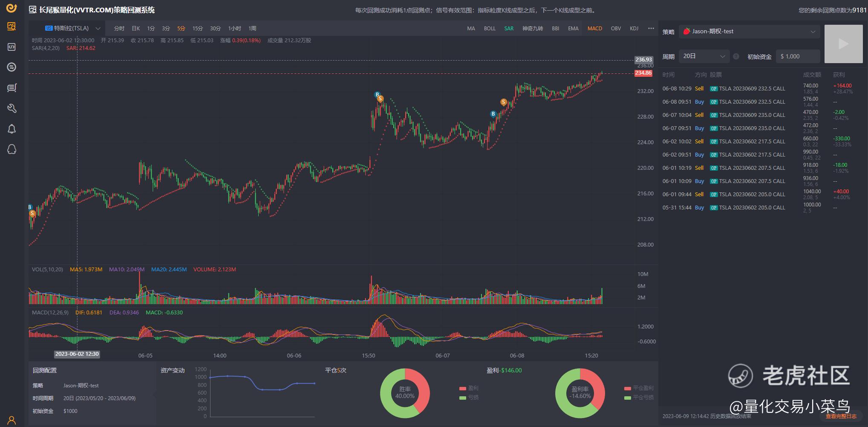868x427 pixels.
Task: Click the S sell marker near 230 on 06-08
Action: point(504,102)
